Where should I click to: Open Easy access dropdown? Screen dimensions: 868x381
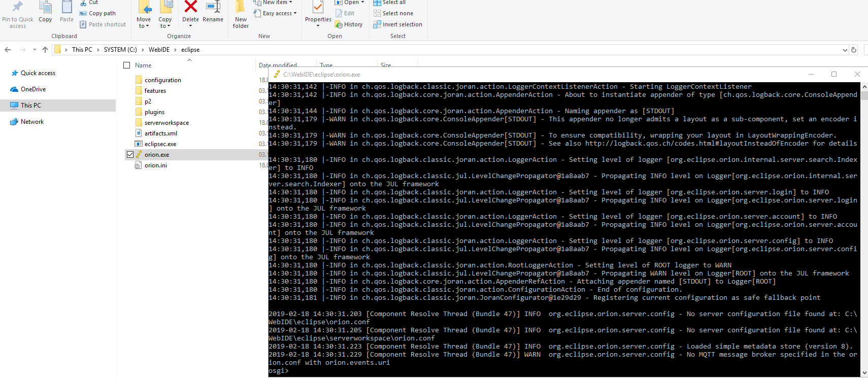(275, 13)
